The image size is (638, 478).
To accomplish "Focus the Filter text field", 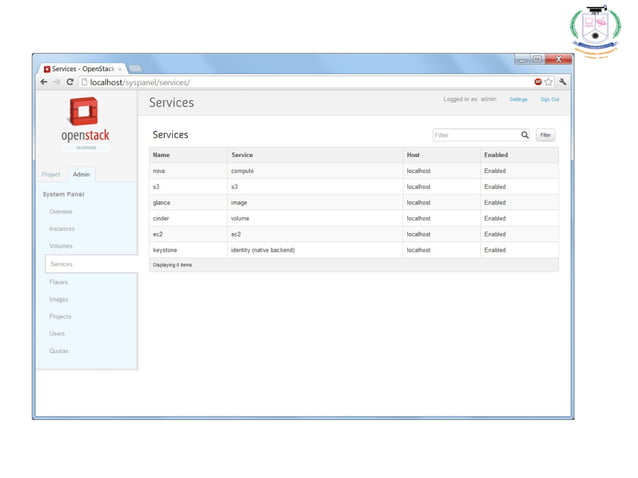I will pyautogui.click(x=475, y=135).
